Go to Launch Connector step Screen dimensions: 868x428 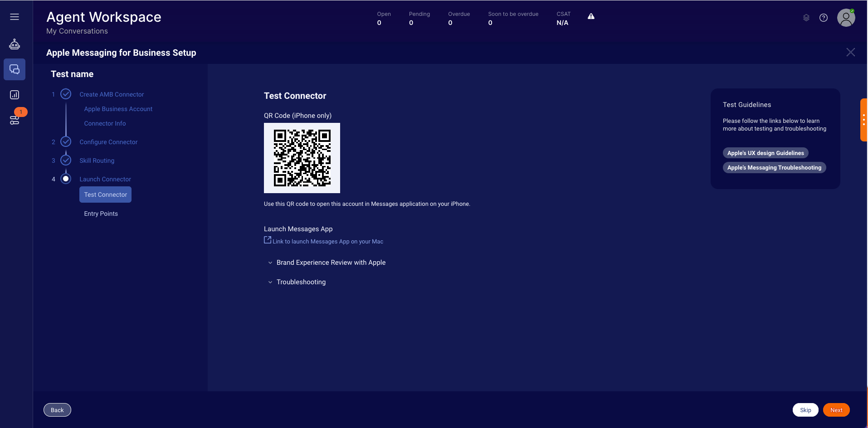105,179
